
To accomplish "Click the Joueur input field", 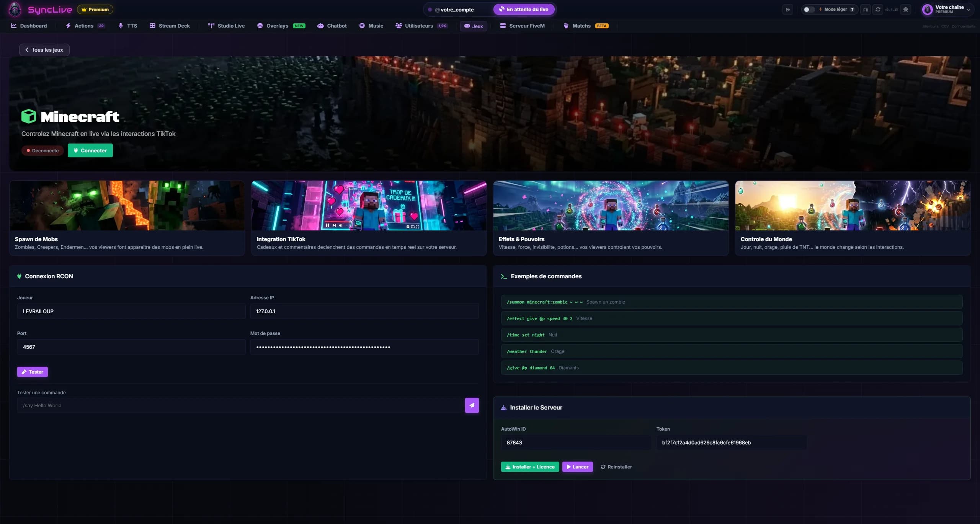I will point(131,311).
